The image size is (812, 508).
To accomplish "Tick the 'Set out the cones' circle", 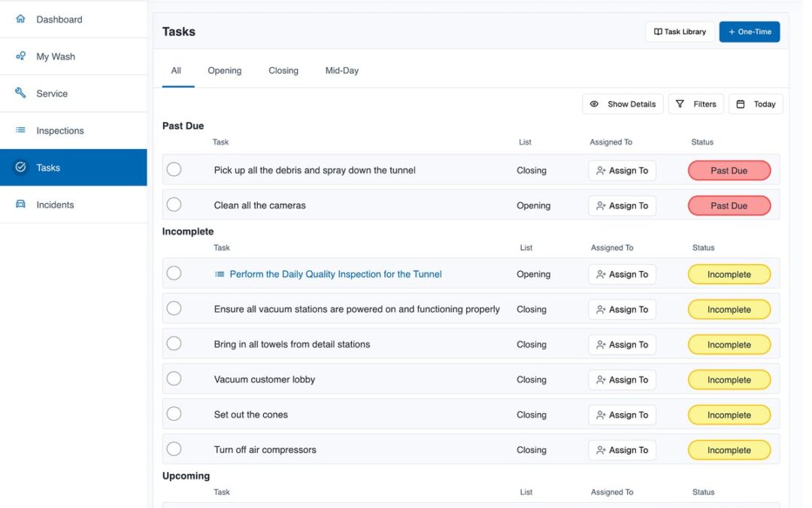I will point(174,414).
